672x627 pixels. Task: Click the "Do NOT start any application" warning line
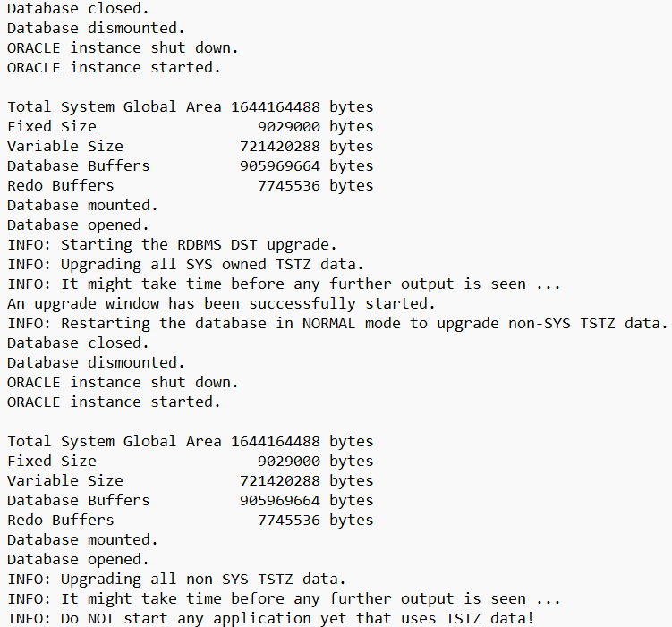(x=270, y=618)
